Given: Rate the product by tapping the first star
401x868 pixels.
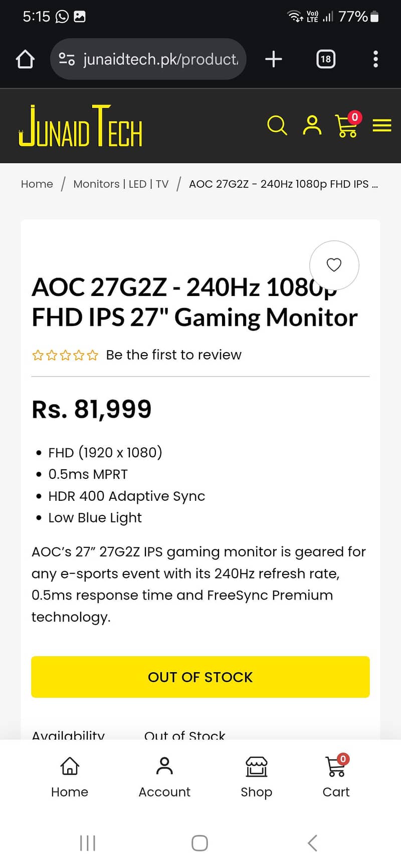Looking at the screenshot, I should coord(38,355).
